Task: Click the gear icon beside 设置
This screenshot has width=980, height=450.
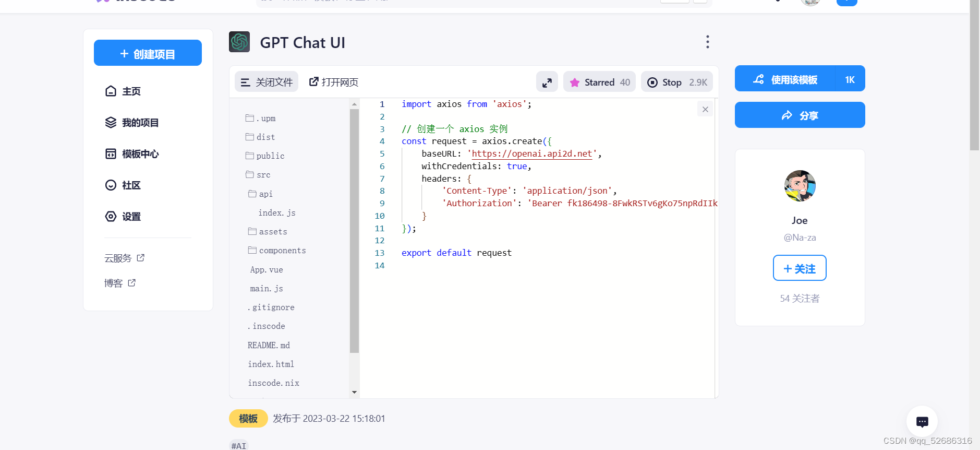Action: pos(111,216)
